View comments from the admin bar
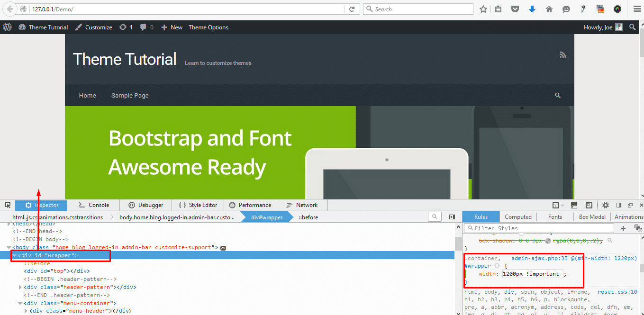644x315 pixels. [147, 27]
